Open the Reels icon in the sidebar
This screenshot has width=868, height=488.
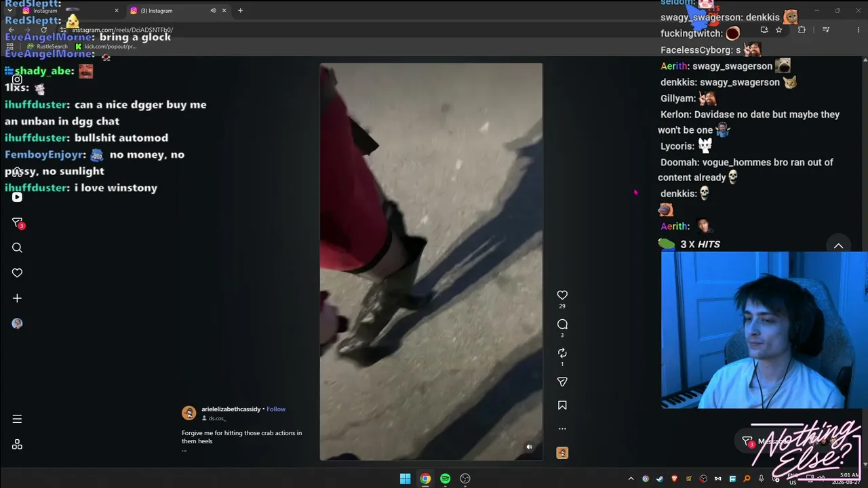(17, 197)
